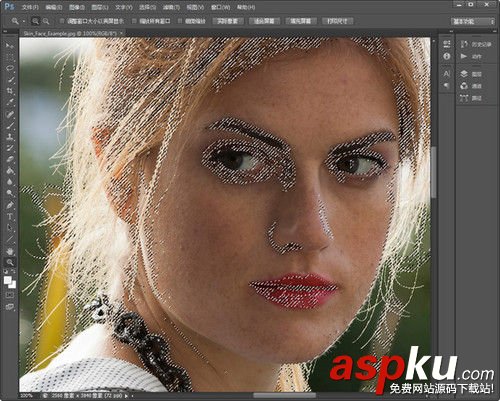Image resolution: width=500 pixels, height=401 pixels.
Task: Open the zoom tool preset picker arrow
Action: point(24,21)
